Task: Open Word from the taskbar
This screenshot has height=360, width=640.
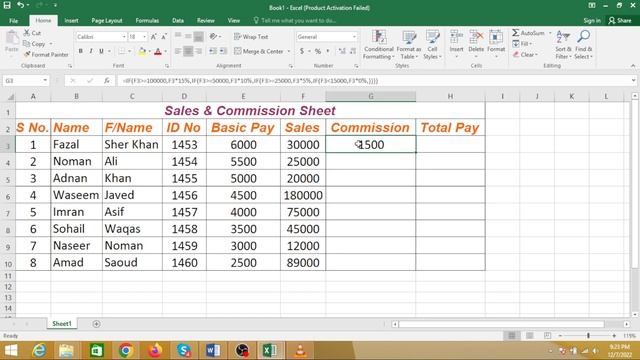Action: (x=213, y=351)
